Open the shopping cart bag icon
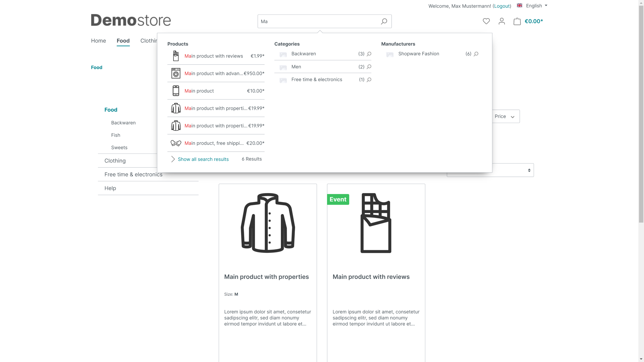The image size is (644, 362). pos(517,21)
